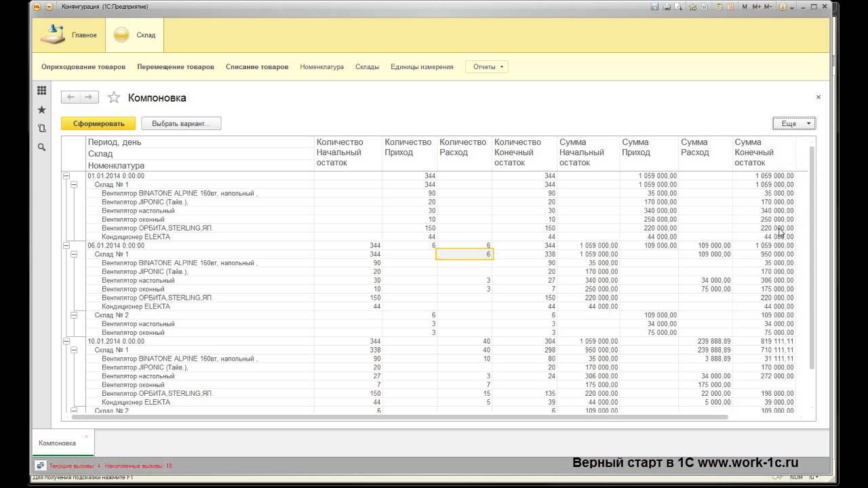Viewport: 868px width, 488px height.
Task: Open Оприходование товаров
Action: pyautogui.click(x=83, y=67)
